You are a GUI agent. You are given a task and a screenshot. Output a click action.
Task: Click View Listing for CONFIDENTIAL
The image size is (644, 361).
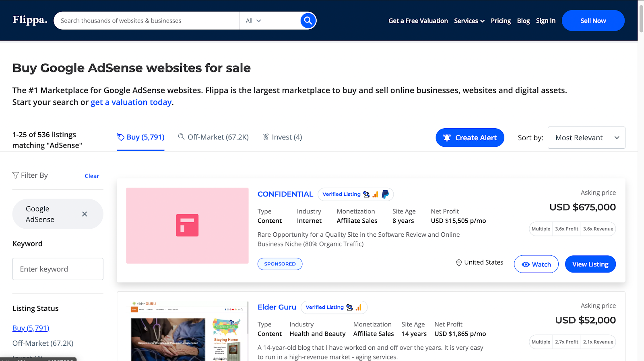point(590,264)
